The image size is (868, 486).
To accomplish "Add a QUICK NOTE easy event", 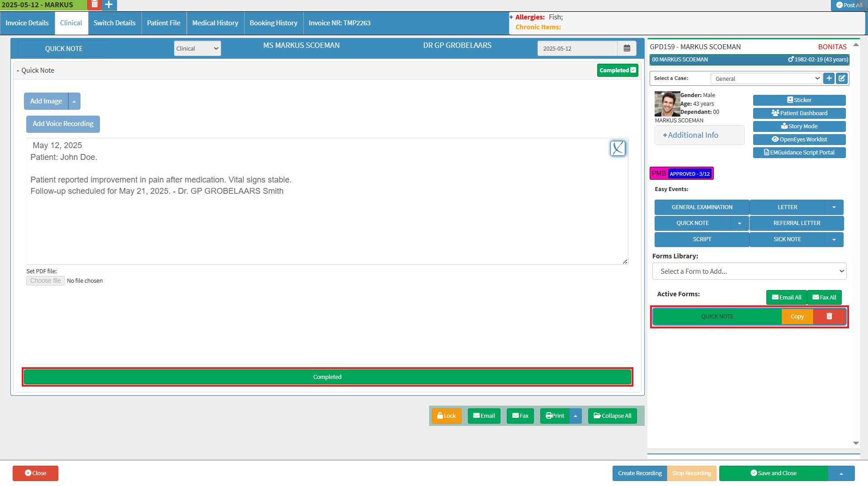I will (x=693, y=223).
